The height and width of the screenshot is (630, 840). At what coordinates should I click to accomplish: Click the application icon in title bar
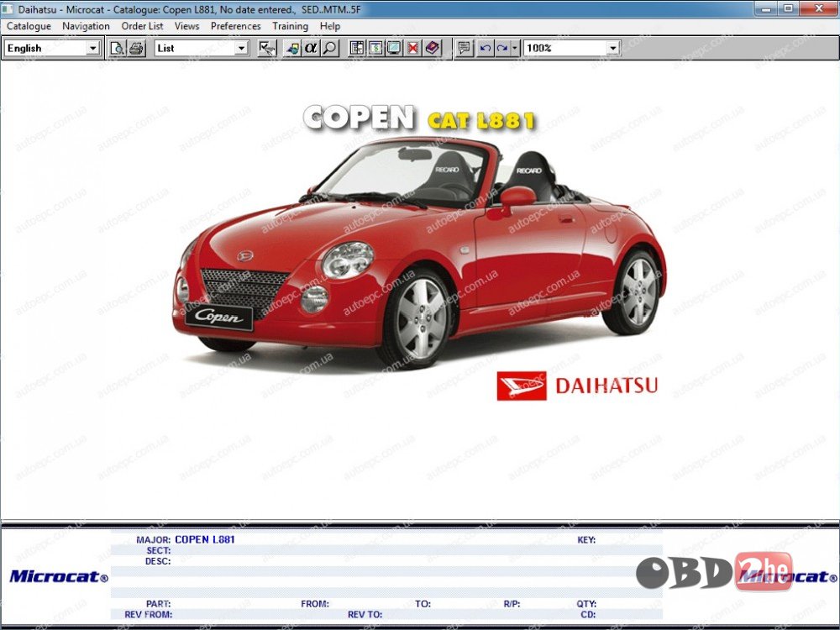[8, 8]
